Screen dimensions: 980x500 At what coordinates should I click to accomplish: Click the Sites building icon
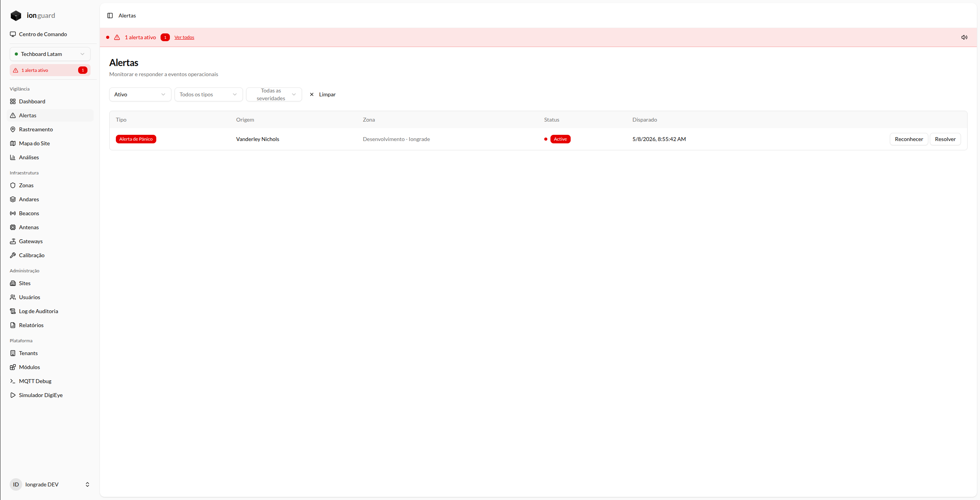[13, 283]
